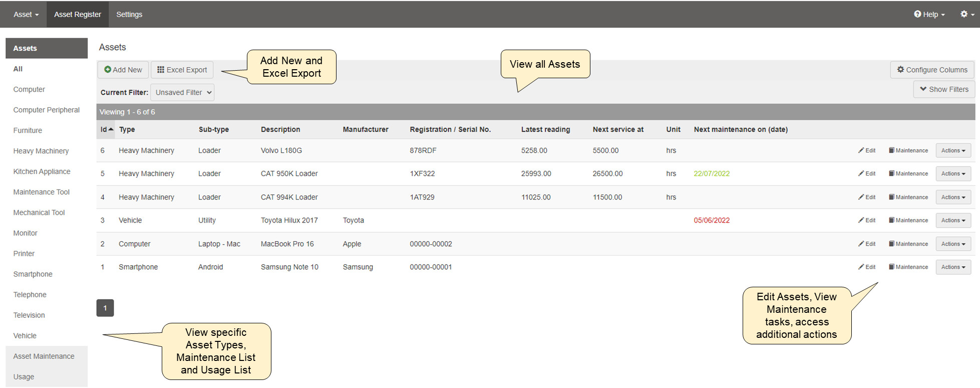
Task: Click the Configure Columns gear icon
Action: point(900,70)
